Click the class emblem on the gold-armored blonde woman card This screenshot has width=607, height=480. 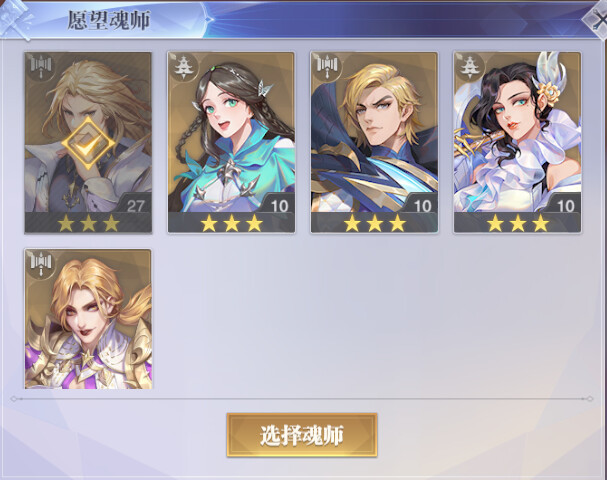click(41, 264)
